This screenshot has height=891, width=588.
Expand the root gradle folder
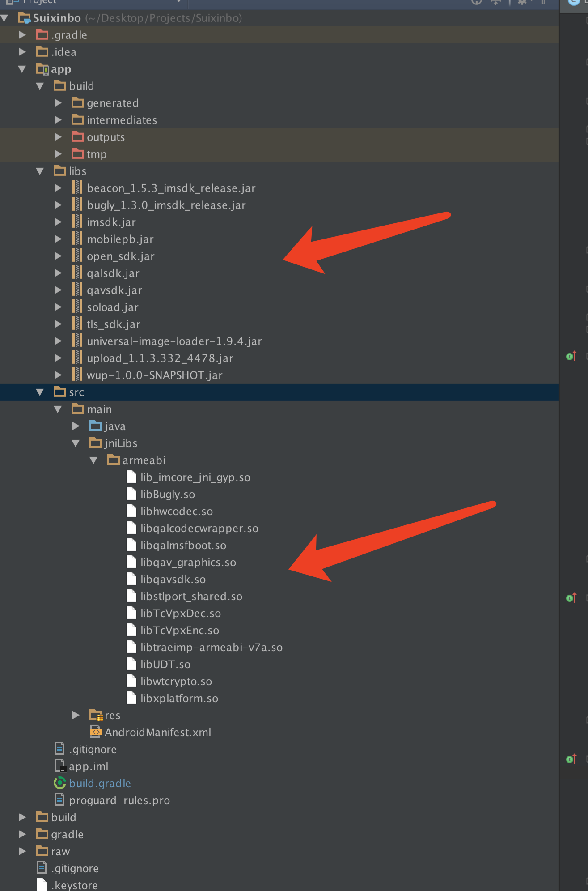[22, 834]
